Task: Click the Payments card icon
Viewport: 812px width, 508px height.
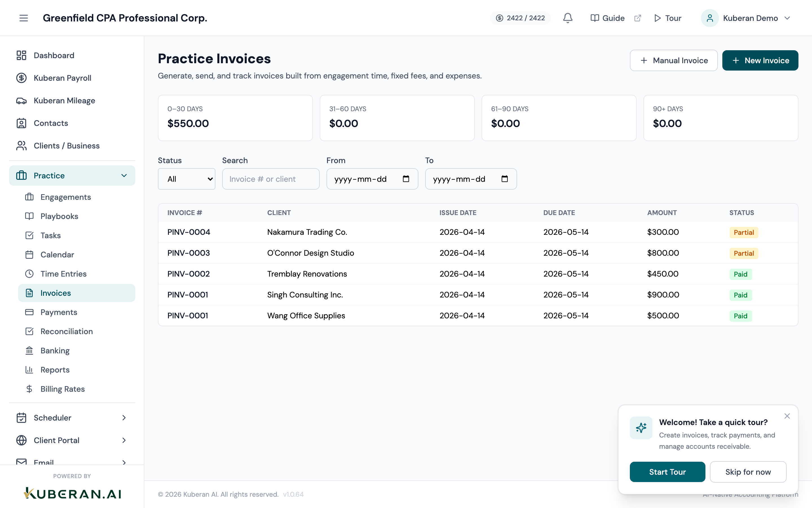Action: pos(29,312)
